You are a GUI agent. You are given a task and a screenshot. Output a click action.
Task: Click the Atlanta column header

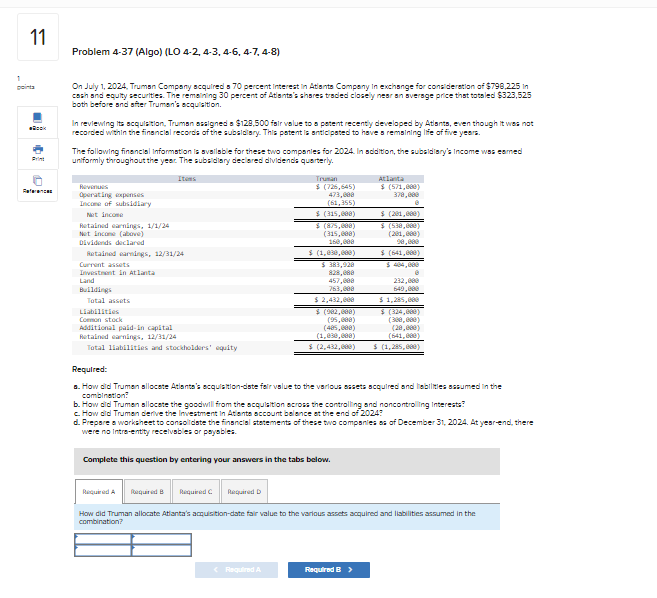point(391,179)
